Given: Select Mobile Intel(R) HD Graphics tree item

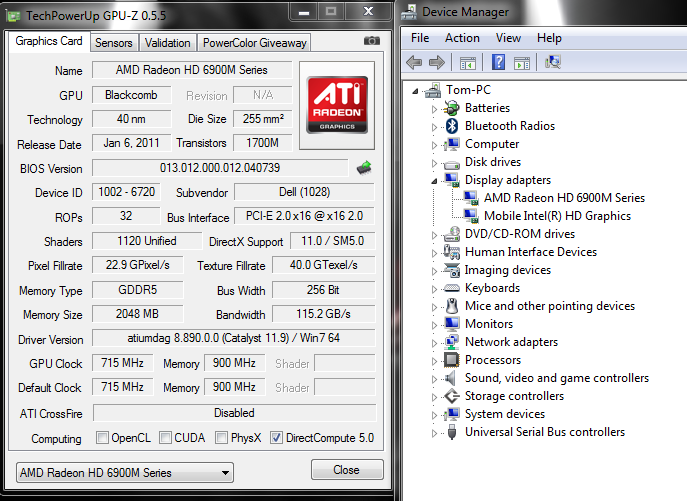Looking at the screenshot, I should click(x=557, y=216).
